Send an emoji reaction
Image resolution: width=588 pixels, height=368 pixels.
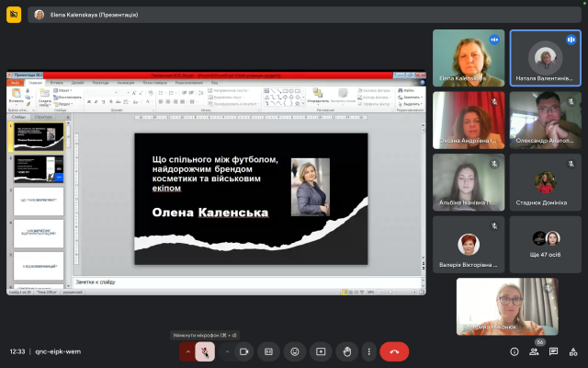pos(295,351)
